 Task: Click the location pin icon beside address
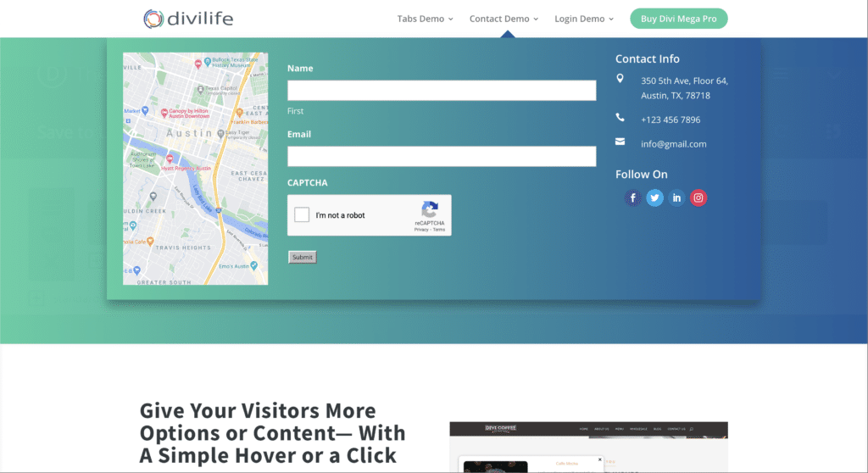(620, 79)
